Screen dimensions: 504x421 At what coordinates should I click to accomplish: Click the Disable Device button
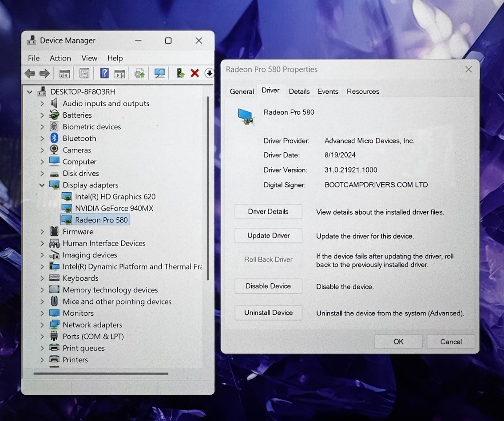268,286
